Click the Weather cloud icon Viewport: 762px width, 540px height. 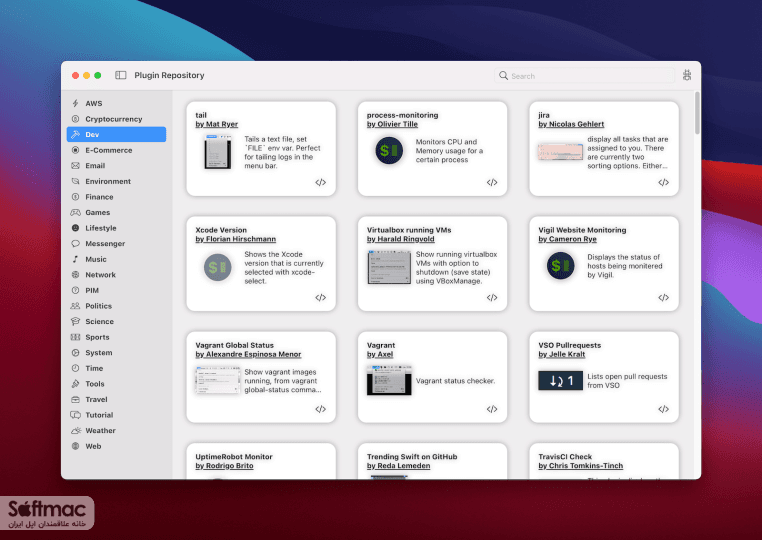tap(75, 430)
